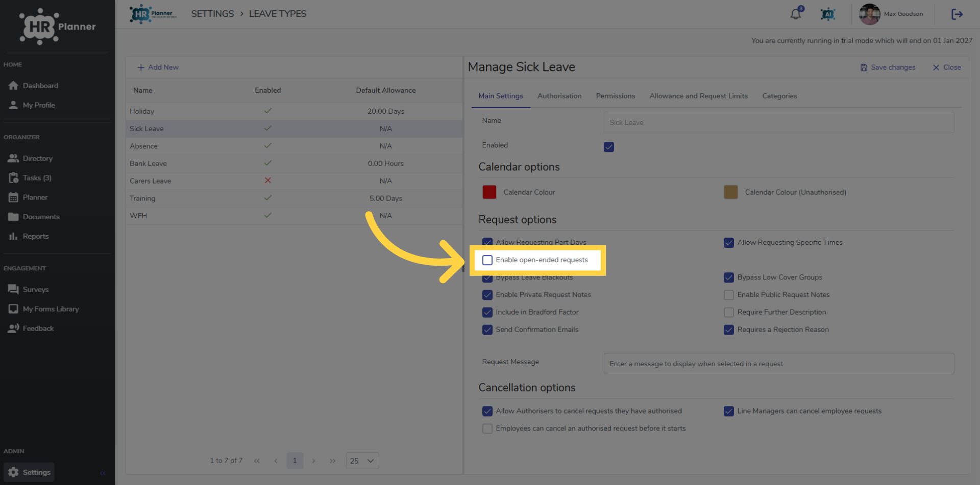Toggle the Enabled checkbox for Sick Leave
980x485 pixels.
point(609,147)
